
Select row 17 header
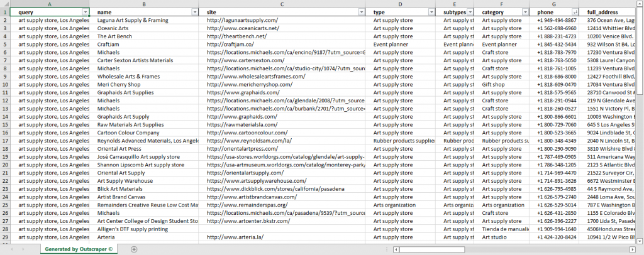5,141
